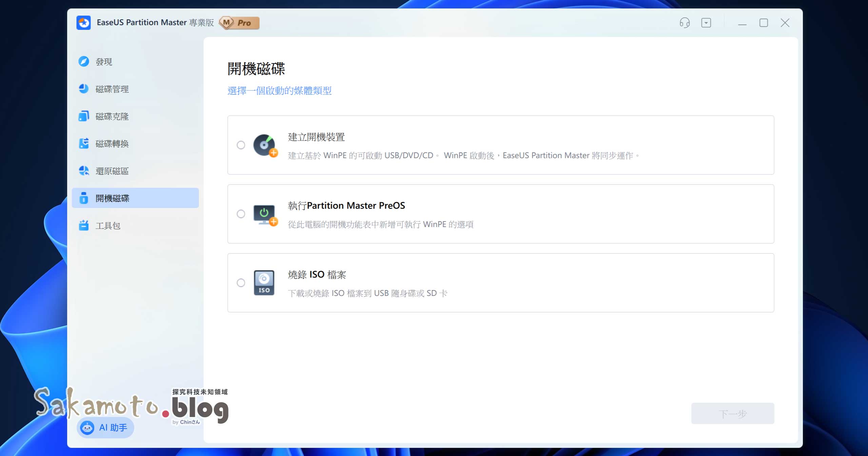
Task: Open the 發現 section
Action: tap(135, 61)
